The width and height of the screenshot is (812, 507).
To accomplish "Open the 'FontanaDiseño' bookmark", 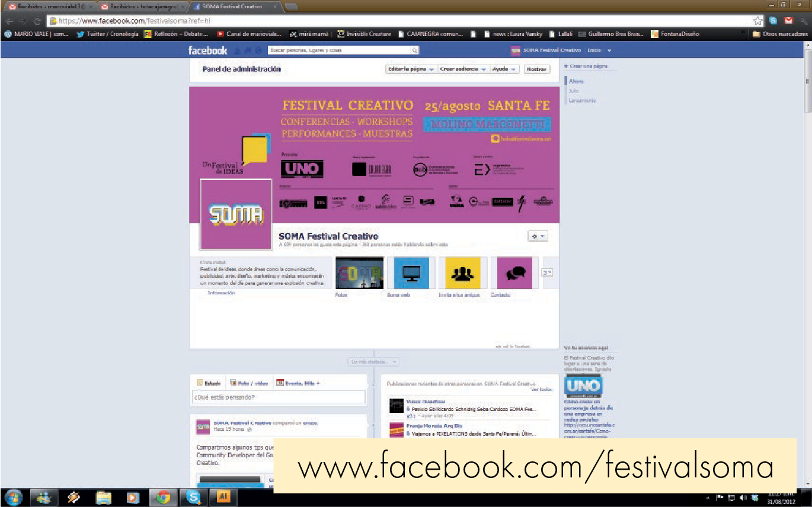I will pos(676,34).
